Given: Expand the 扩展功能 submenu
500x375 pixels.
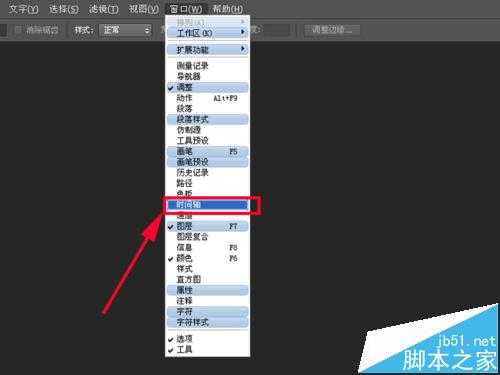Looking at the screenshot, I should 207,50.
